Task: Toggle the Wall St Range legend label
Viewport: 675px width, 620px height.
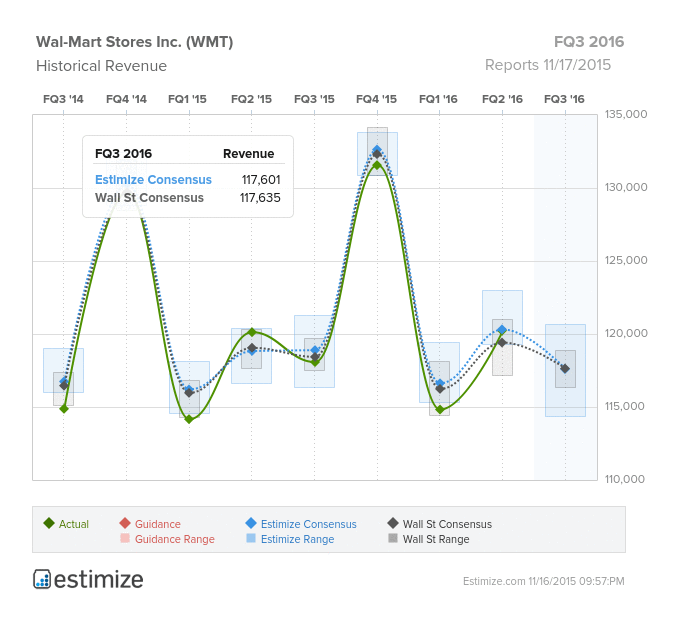Action: 436,539
